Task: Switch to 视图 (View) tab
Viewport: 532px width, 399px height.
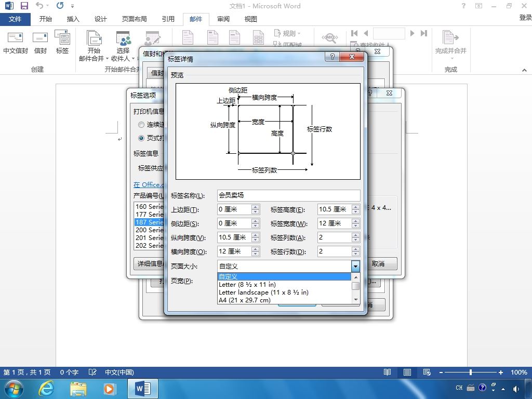Action: 250,19
